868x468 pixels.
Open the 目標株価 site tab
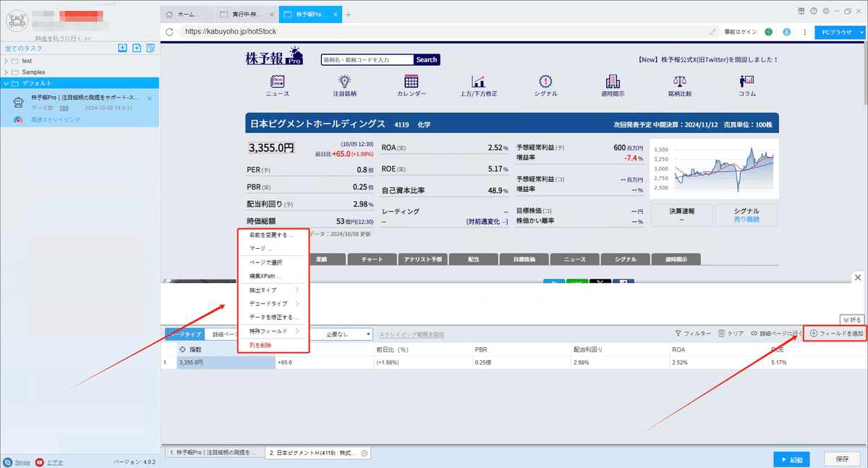coord(524,259)
